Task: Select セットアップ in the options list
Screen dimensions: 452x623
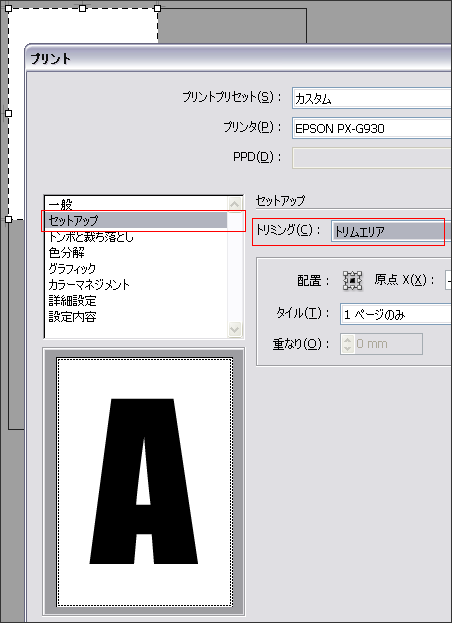Action: click(x=136, y=220)
